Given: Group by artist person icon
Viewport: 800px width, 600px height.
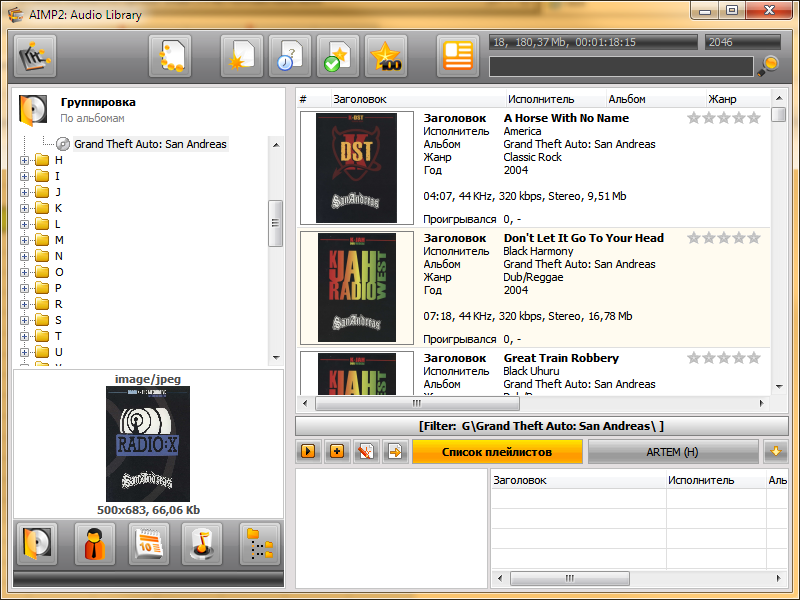Looking at the screenshot, I should (95, 543).
